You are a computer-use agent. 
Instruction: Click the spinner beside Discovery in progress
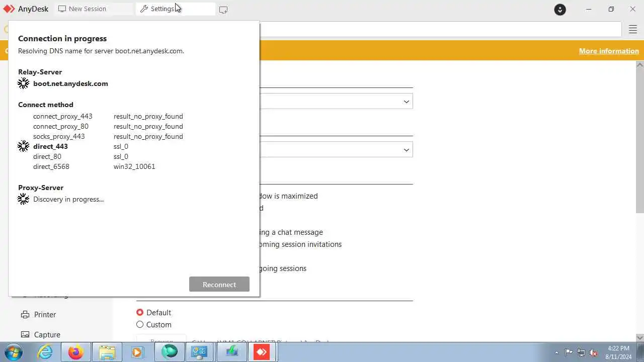(x=24, y=199)
